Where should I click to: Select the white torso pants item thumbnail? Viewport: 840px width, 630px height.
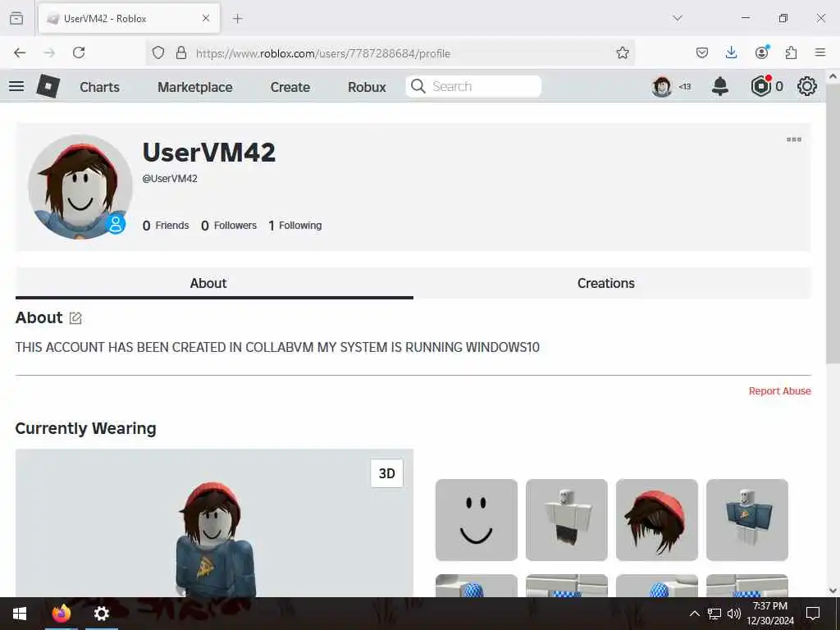coord(567,519)
